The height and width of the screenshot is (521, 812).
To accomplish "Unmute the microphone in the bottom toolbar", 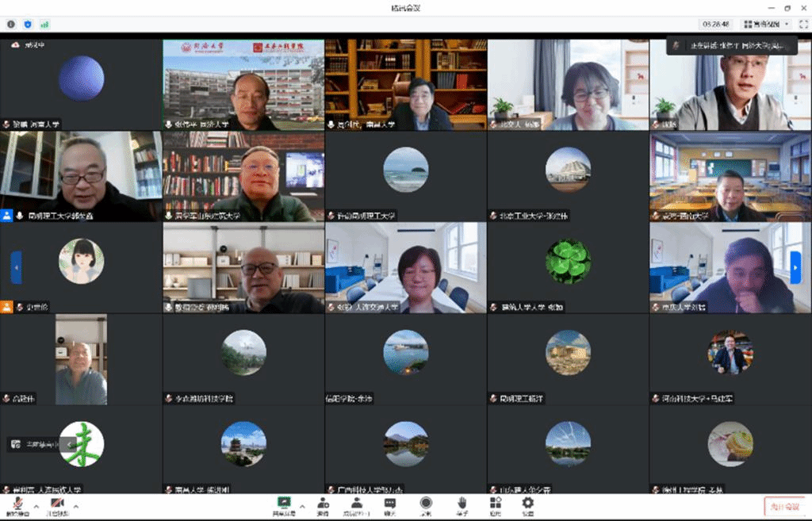I will coord(17,504).
